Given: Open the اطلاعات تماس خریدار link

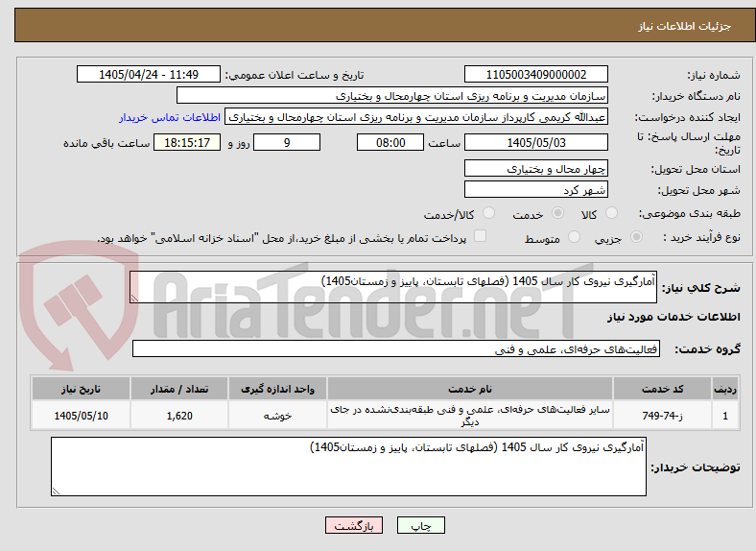Looking at the screenshot, I should (x=170, y=117).
